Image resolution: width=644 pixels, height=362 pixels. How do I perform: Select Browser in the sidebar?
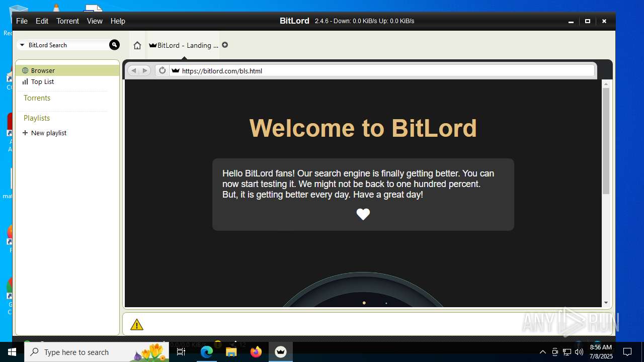[67, 70]
